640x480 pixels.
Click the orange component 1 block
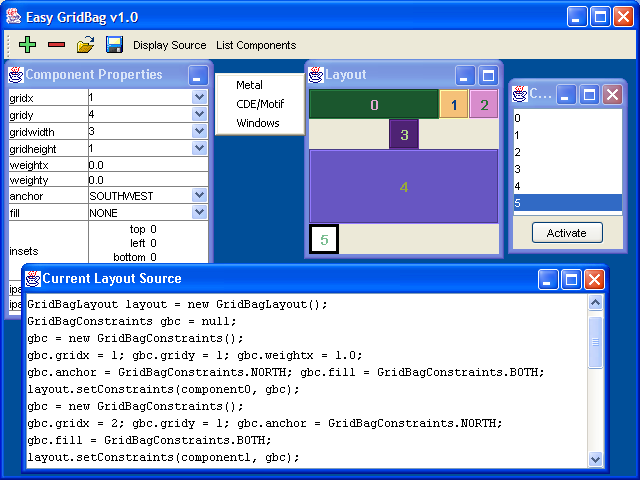tap(454, 104)
